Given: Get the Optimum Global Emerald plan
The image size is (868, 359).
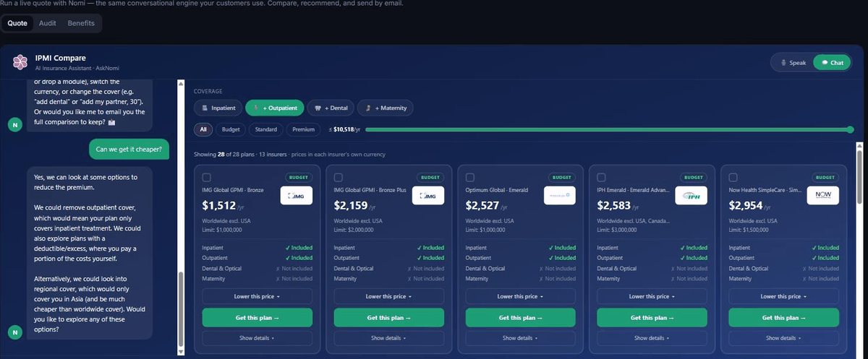Looking at the screenshot, I should click(x=521, y=317).
